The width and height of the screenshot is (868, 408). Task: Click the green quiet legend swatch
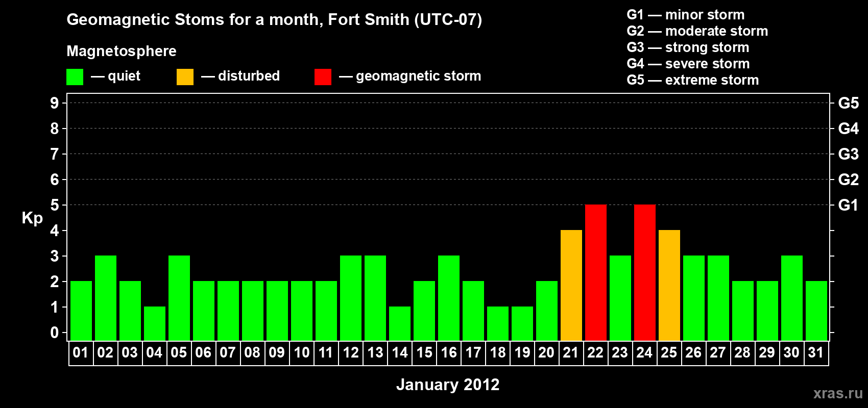[75, 77]
